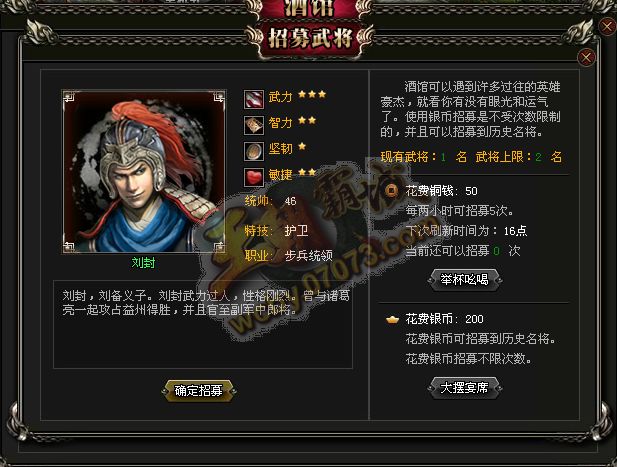Close the 招募武将 dialog with inner red X

point(586,58)
